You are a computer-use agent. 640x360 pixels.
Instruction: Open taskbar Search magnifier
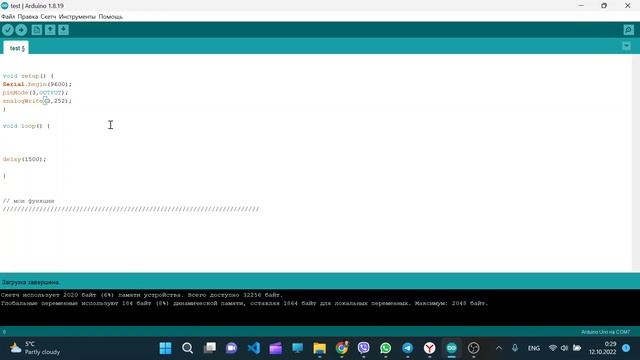[x=187, y=348]
